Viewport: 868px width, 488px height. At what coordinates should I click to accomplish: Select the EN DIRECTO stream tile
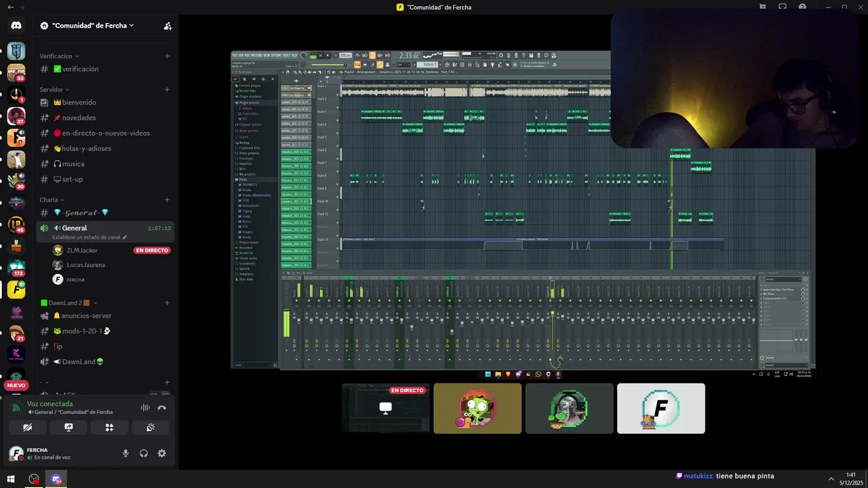[386, 408]
